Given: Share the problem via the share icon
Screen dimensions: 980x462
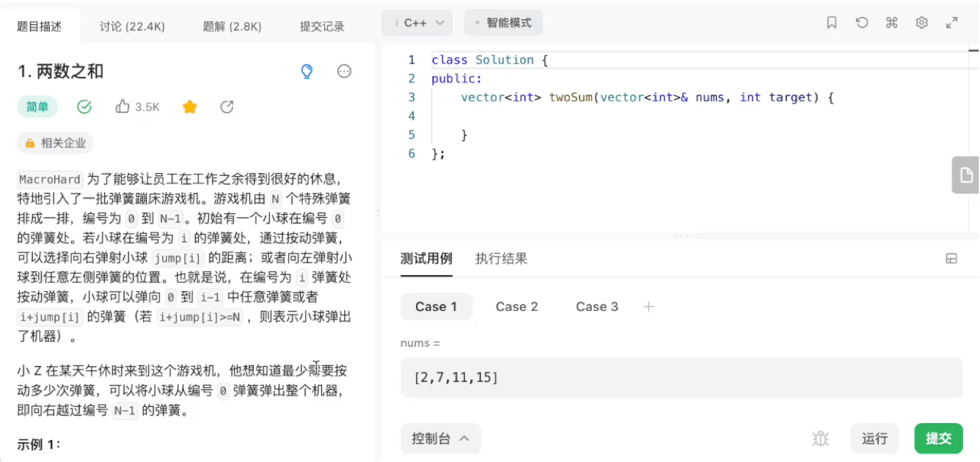Looking at the screenshot, I should [x=227, y=106].
